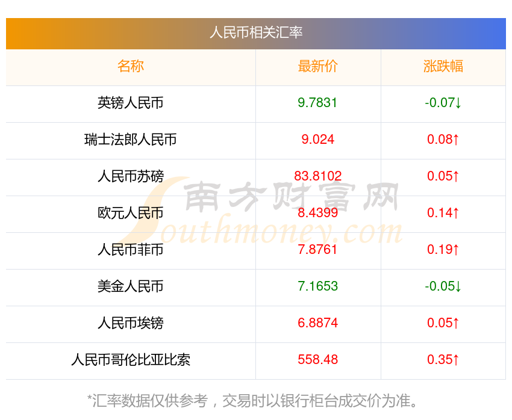Select the 欧元人民币 row name
The width and height of the screenshot is (512, 420).
(x=131, y=213)
